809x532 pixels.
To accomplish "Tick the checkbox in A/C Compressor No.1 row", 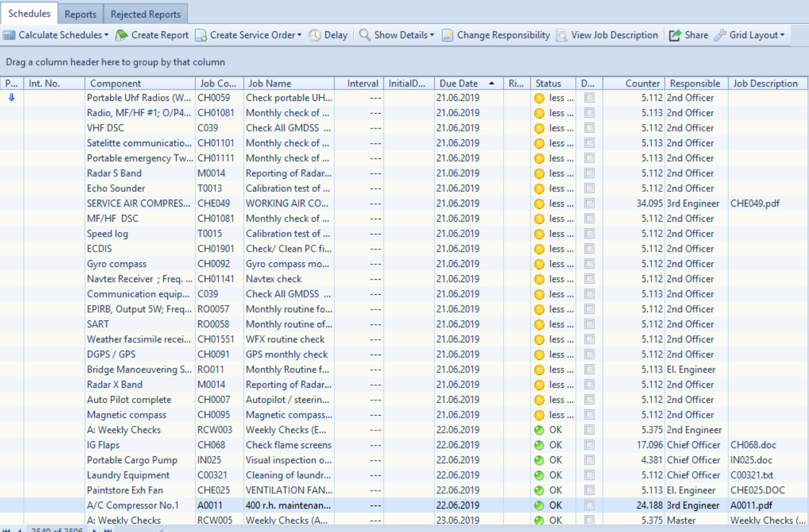I will pyautogui.click(x=589, y=505).
